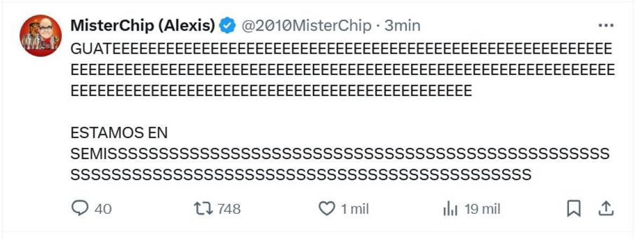
Task: Click the ESTAMOS EN text line
Action: pyautogui.click(x=119, y=133)
